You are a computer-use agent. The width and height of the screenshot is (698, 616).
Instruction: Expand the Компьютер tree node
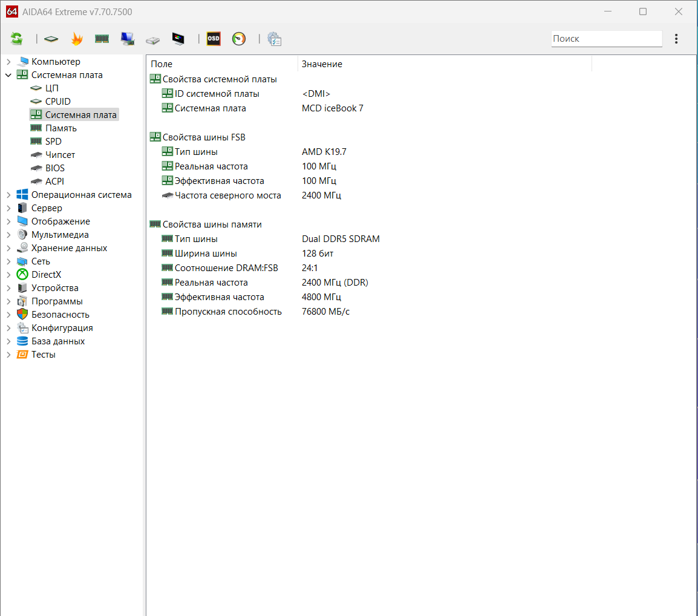pyautogui.click(x=8, y=62)
